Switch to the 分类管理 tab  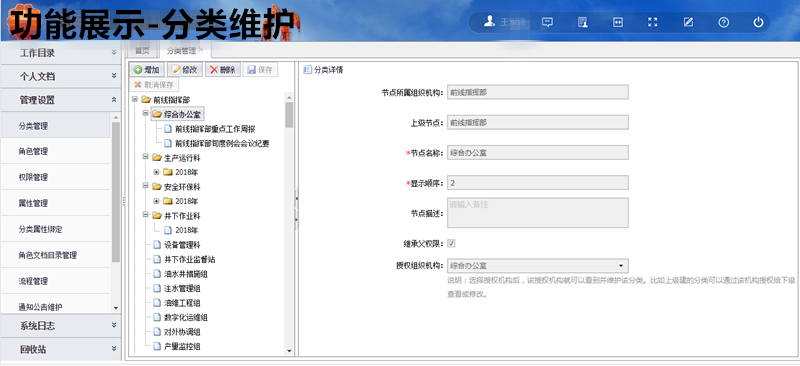click(x=181, y=51)
